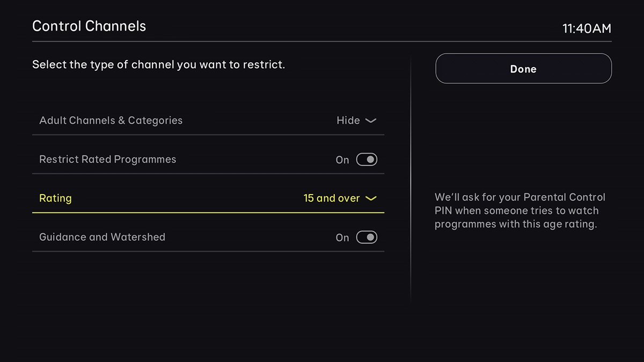Click the Hide value text
The width and height of the screenshot is (644, 362).
pos(348,121)
